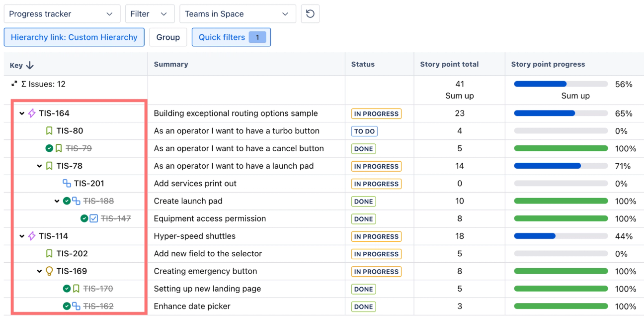Collapse the TIS-78 tree row
This screenshot has height=316, width=644.
click(x=39, y=166)
